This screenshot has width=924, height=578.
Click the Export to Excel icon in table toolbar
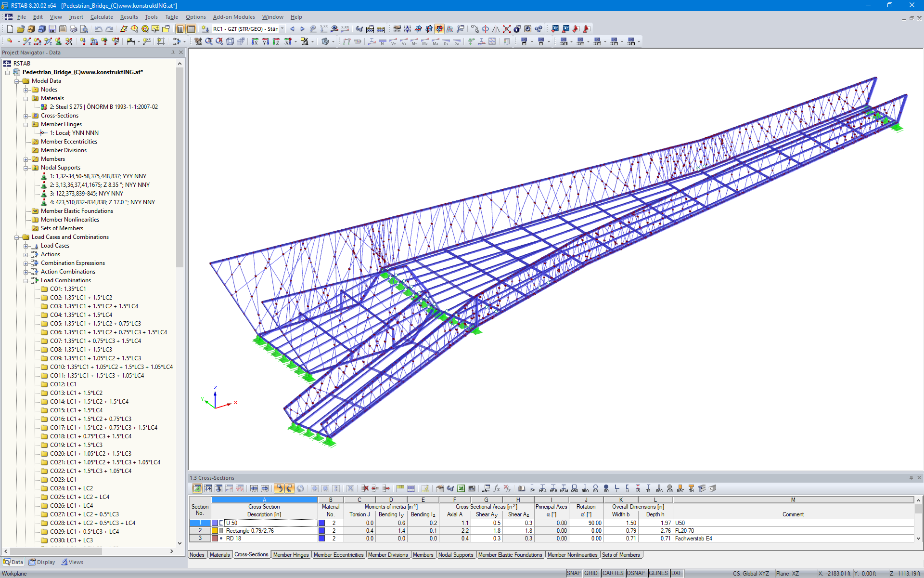461,488
